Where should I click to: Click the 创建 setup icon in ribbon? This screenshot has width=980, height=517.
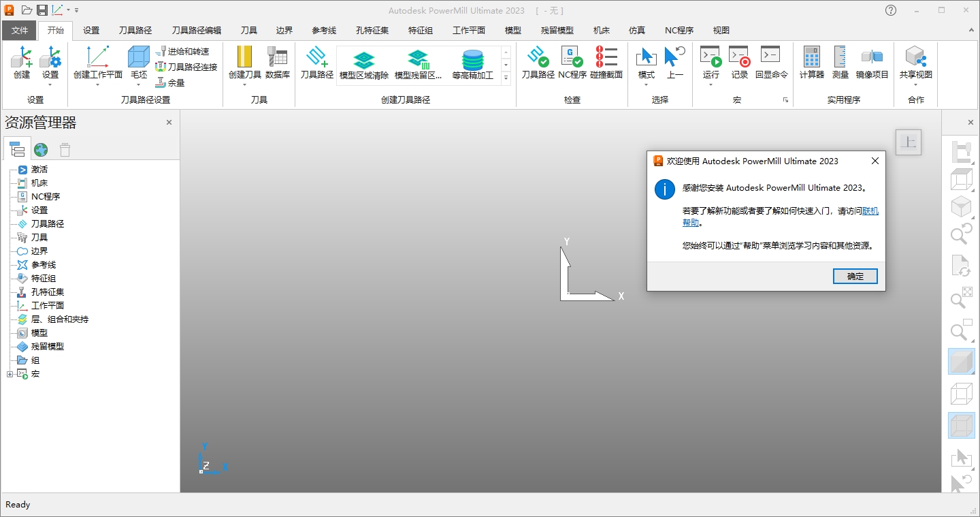click(22, 63)
